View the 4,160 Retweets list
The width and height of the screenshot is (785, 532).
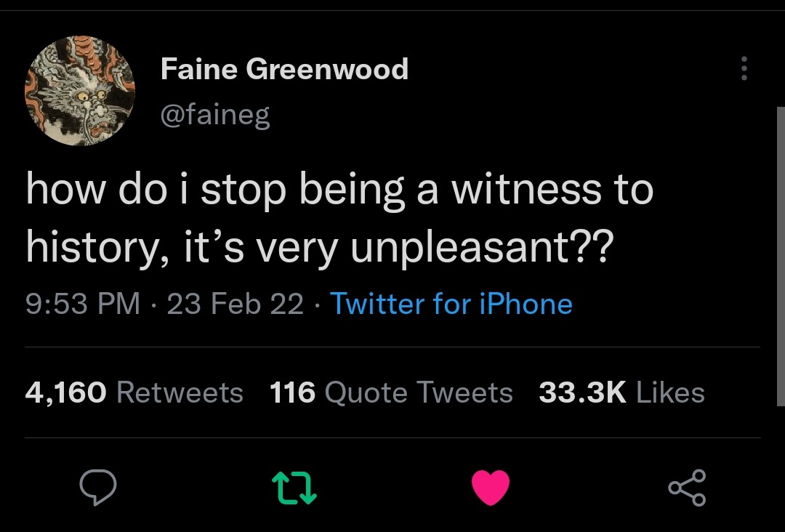[x=134, y=393]
